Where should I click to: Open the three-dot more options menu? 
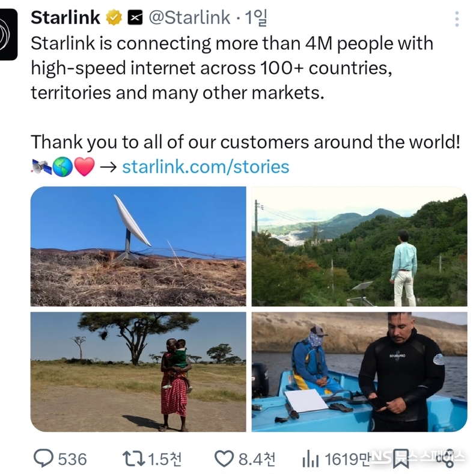click(x=457, y=19)
